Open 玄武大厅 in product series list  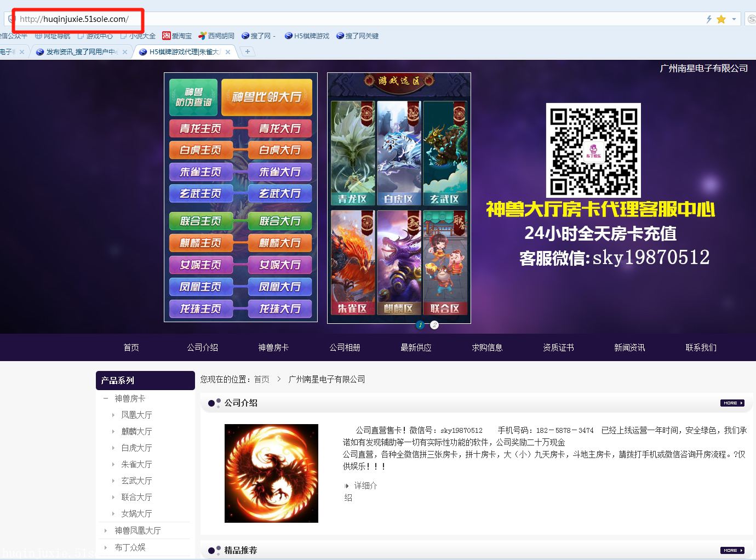click(137, 481)
